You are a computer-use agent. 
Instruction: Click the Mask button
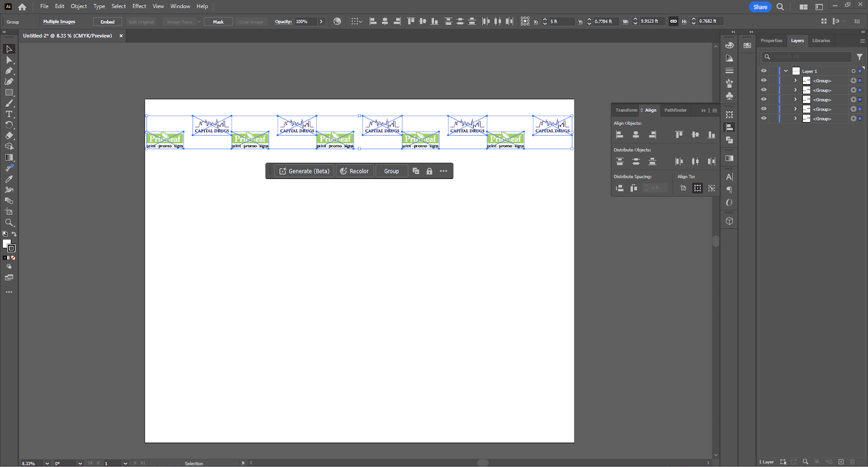click(x=218, y=22)
